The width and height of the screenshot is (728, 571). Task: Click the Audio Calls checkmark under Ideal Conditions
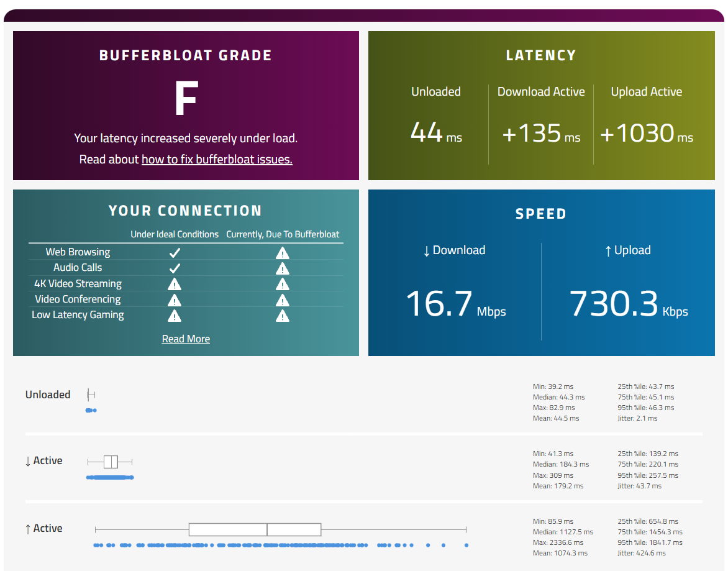175,268
